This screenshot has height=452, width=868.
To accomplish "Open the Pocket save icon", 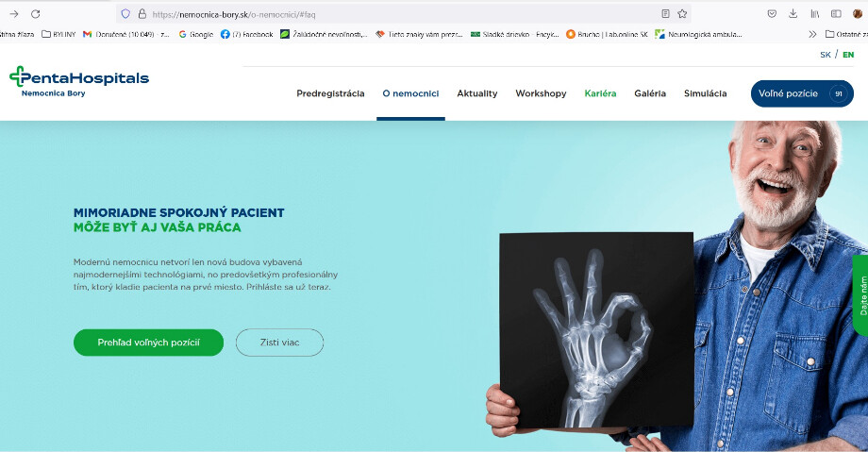I will (x=772, y=14).
